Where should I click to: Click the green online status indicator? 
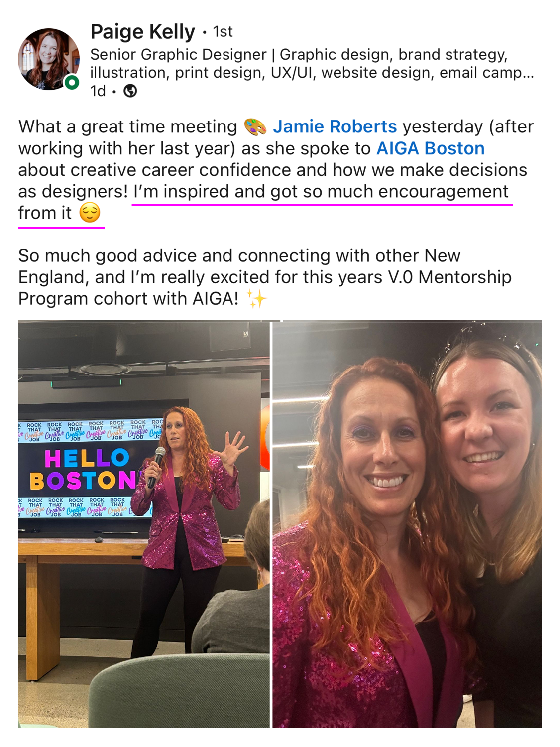point(72,82)
